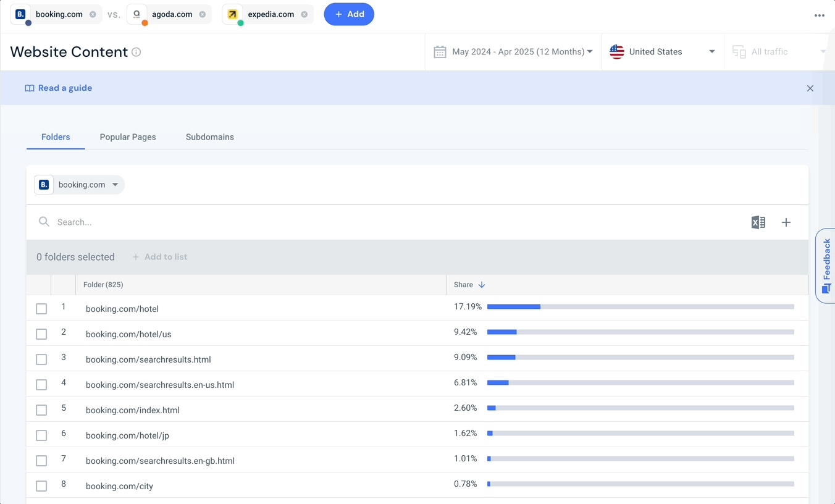835x504 pixels.
Task: Open the United States country dropdown
Action: 663,52
